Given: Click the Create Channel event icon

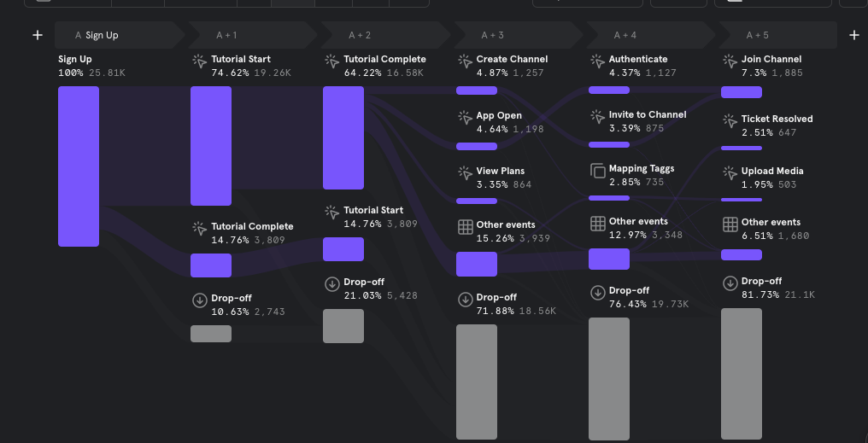Looking at the screenshot, I should (465, 61).
